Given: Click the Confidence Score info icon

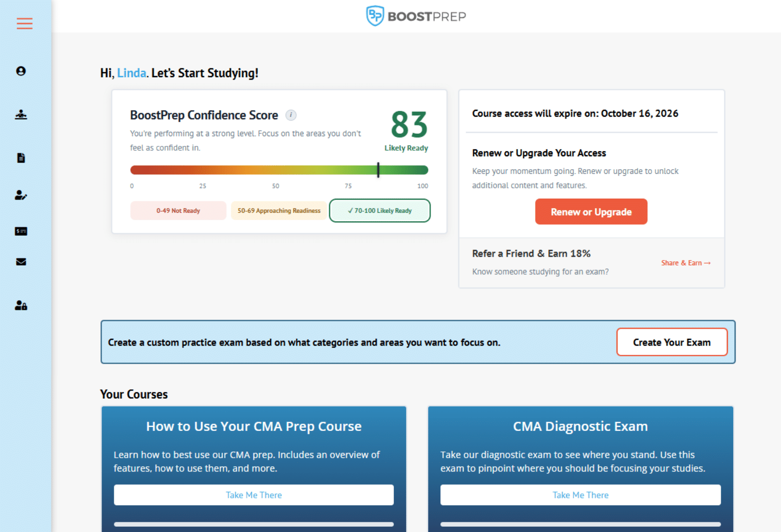Looking at the screenshot, I should click(291, 115).
